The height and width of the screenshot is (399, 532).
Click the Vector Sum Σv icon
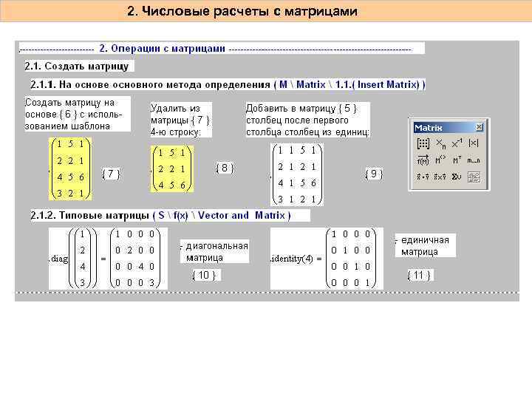coord(457,177)
